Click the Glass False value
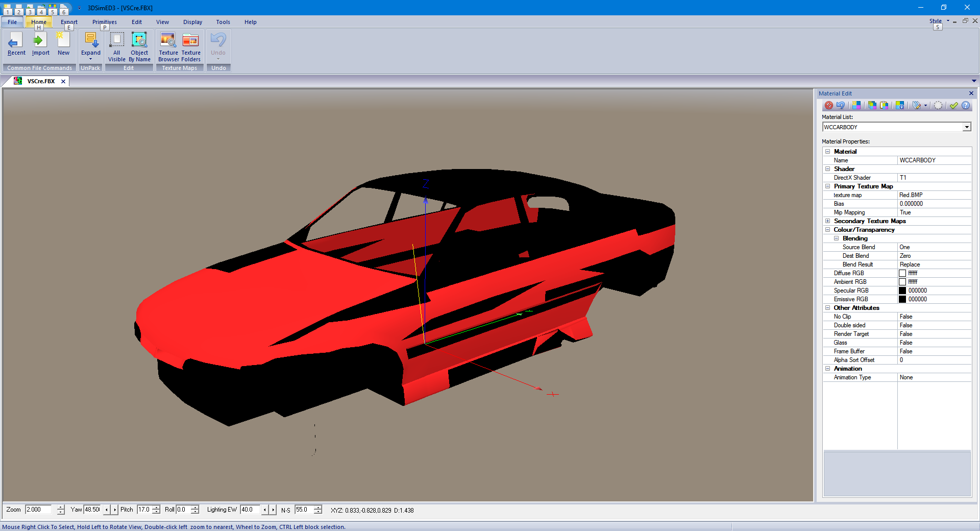The image size is (980, 531). pyautogui.click(x=934, y=343)
